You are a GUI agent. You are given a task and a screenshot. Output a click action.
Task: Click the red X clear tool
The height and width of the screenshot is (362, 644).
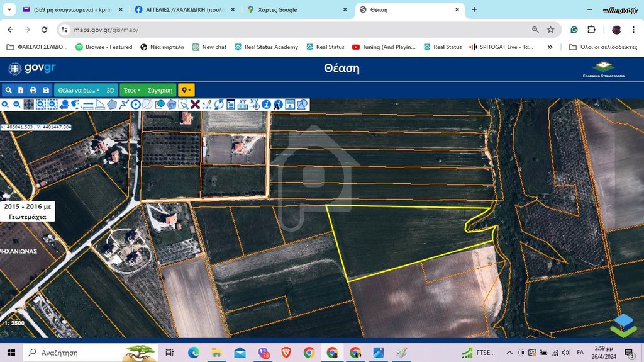(x=195, y=105)
